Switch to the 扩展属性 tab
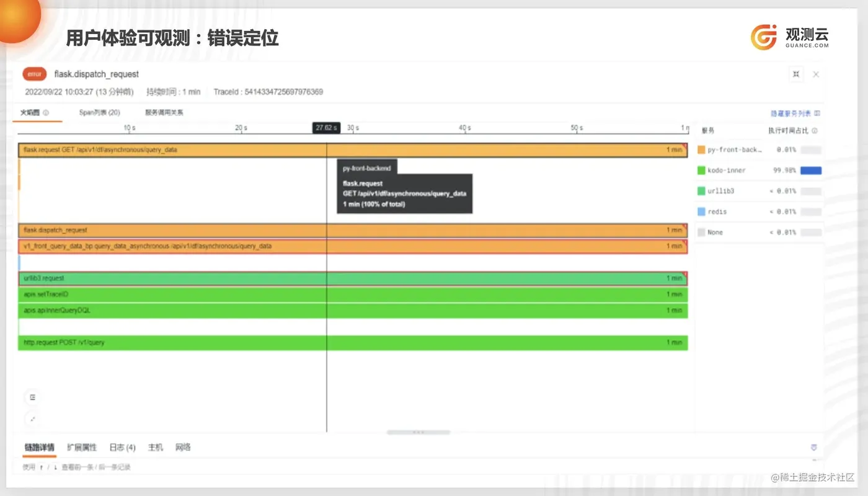Viewport: 868px width, 496px height. point(82,448)
